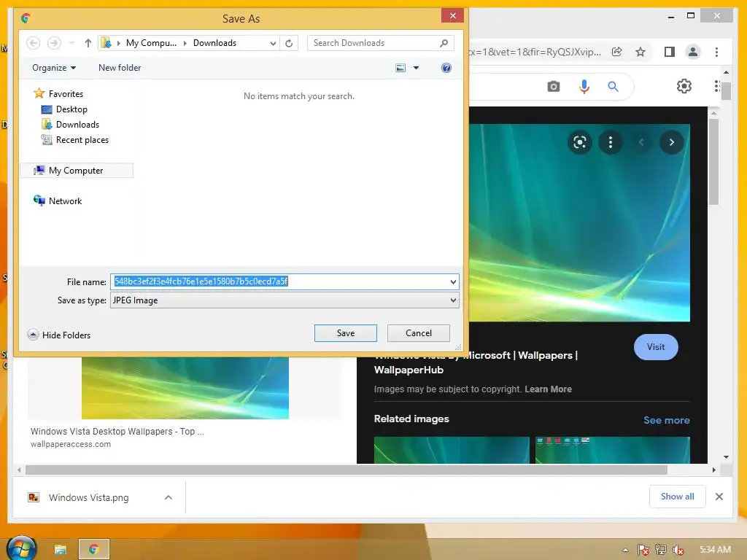Click the horizontal page scrollbar

tap(347, 470)
